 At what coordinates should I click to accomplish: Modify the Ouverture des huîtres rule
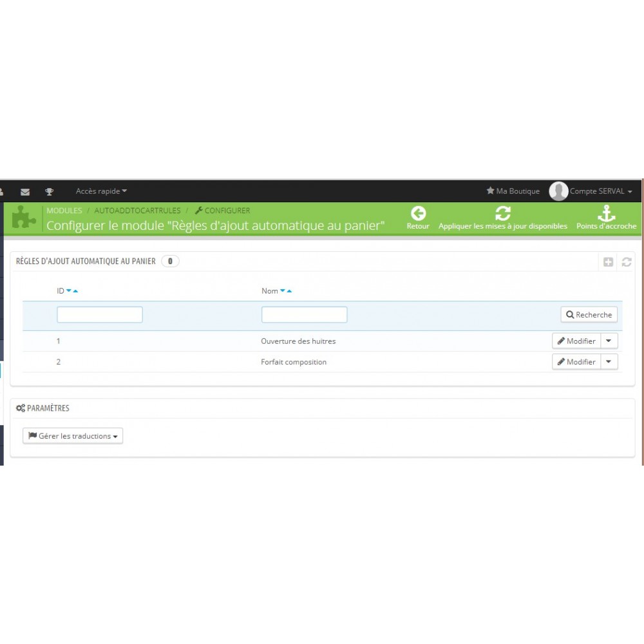pyautogui.click(x=576, y=341)
